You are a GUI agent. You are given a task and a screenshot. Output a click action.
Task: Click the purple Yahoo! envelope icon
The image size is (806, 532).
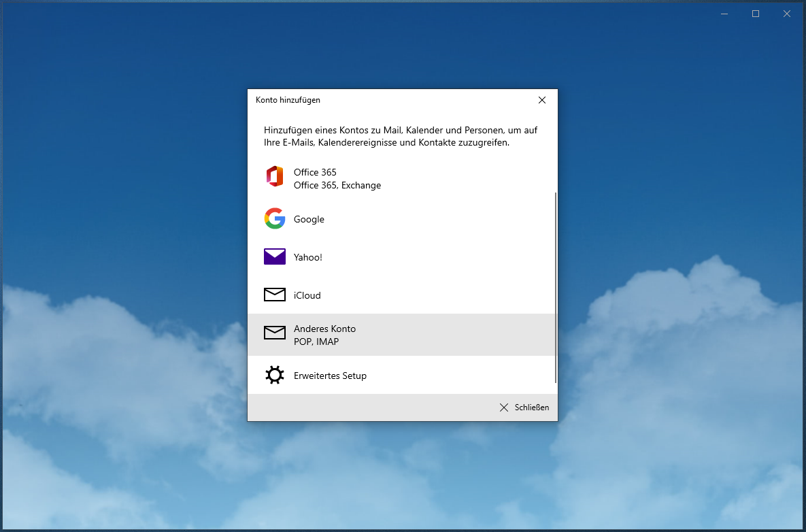click(275, 256)
